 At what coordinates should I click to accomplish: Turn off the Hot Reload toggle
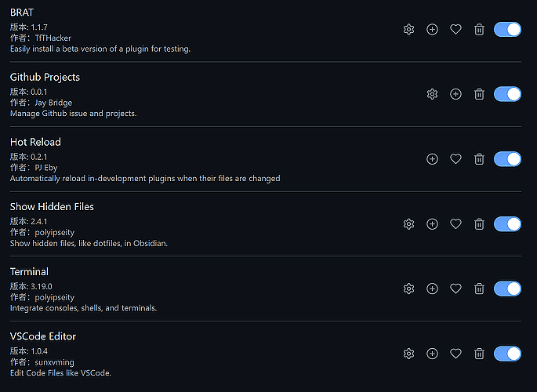point(507,159)
